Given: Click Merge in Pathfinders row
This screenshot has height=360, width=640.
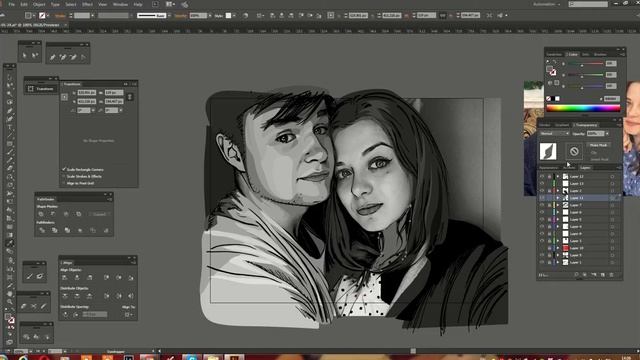Looking at the screenshot, I should point(67,230).
